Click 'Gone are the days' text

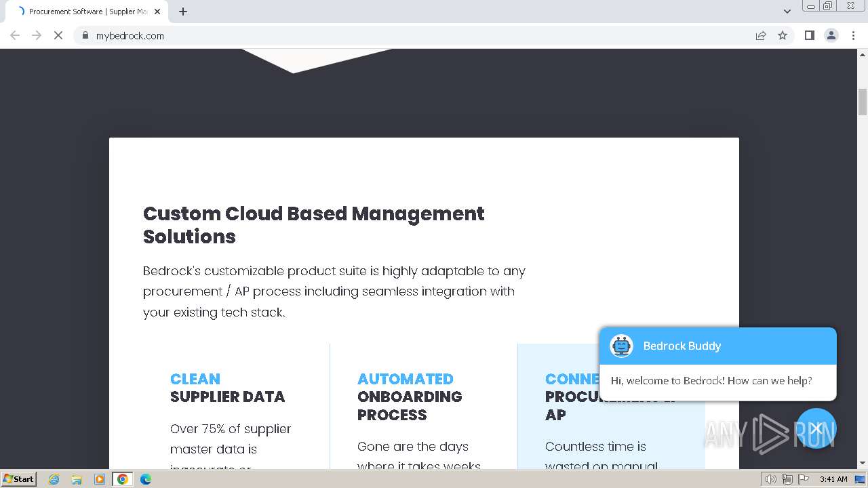pyautogui.click(x=413, y=446)
